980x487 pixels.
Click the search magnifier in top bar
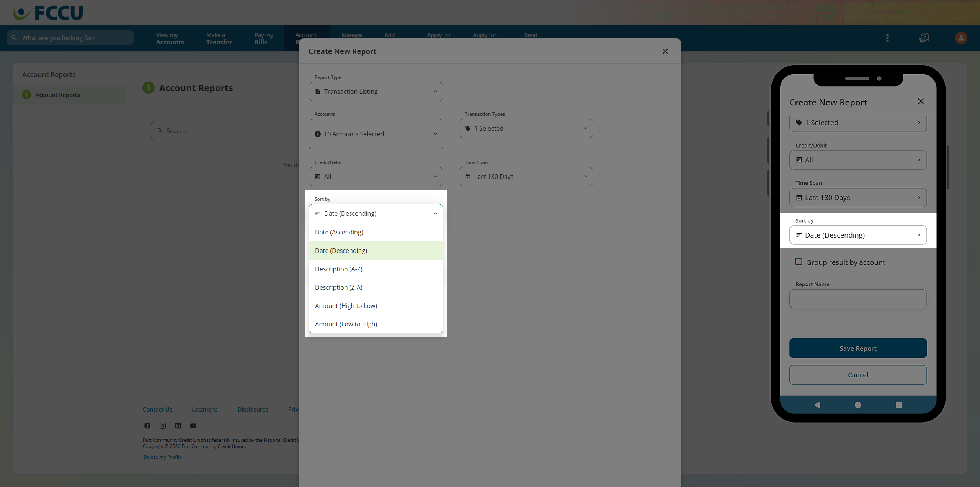point(14,38)
